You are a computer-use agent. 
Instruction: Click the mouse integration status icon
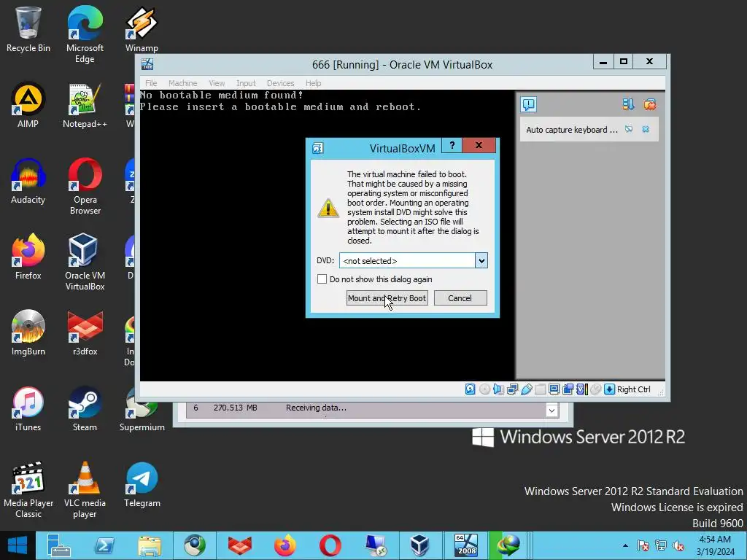pyautogui.click(x=595, y=389)
